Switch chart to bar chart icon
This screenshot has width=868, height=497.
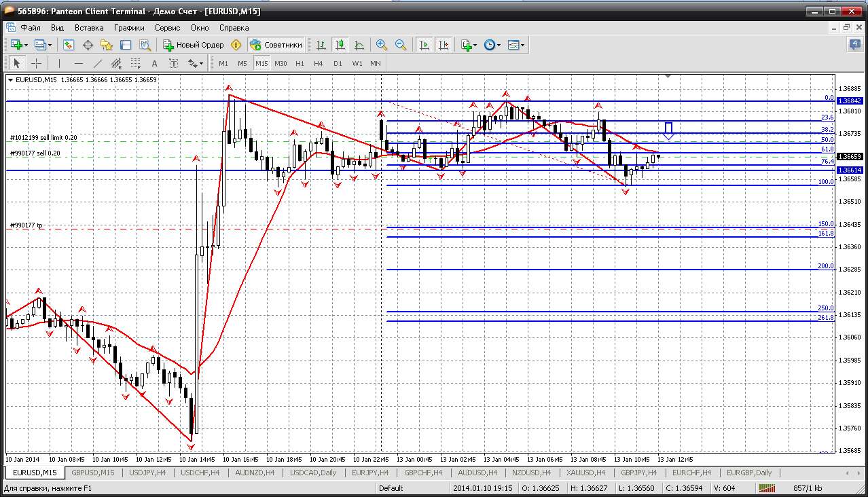[x=321, y=45]
